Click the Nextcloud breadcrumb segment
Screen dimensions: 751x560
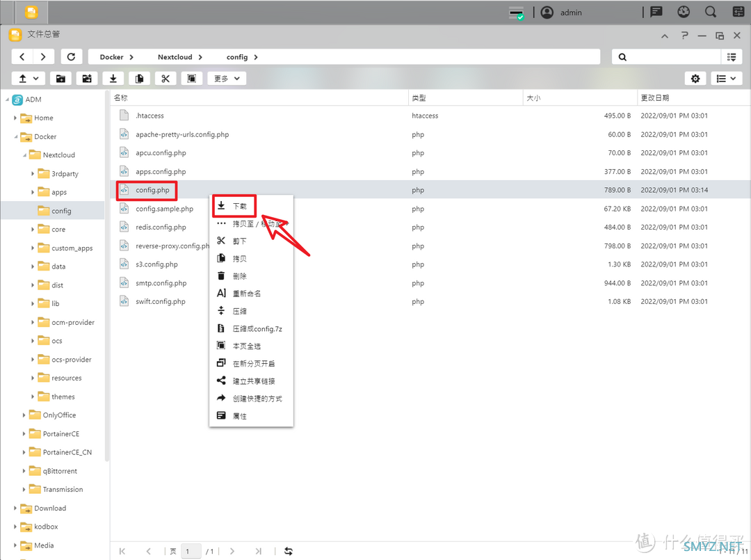(175, 57)
